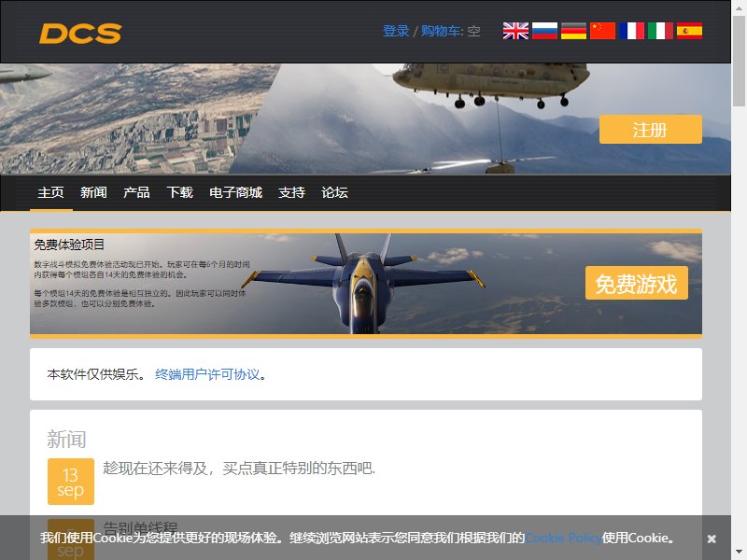Open the 购物车 shopping cart link

coord(441,31)
